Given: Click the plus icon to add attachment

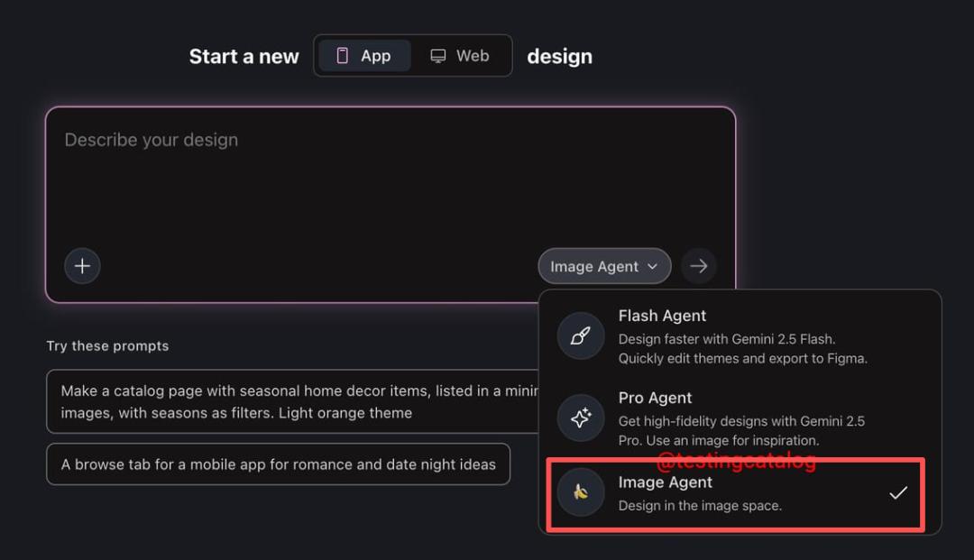Looking at the screenshot, I should 82,266.
